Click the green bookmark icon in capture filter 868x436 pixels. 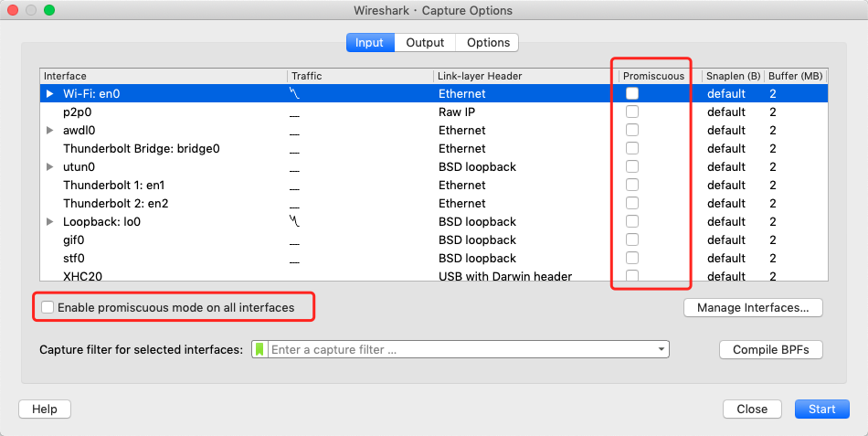point(259,349)
